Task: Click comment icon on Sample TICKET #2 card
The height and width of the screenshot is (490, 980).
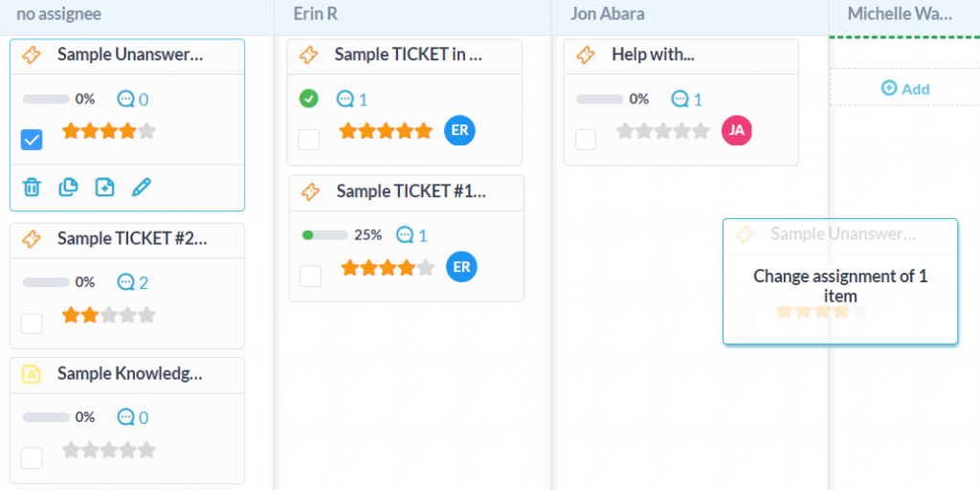Action: [125, 282]
